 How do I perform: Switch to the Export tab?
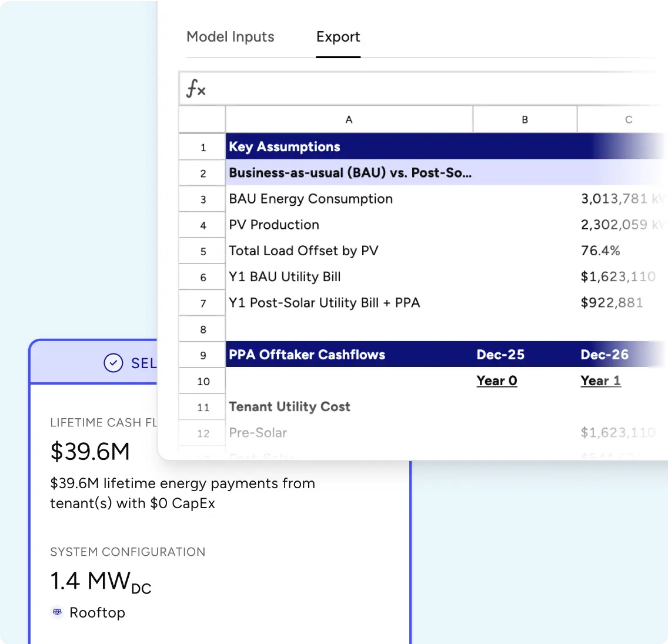338,36
